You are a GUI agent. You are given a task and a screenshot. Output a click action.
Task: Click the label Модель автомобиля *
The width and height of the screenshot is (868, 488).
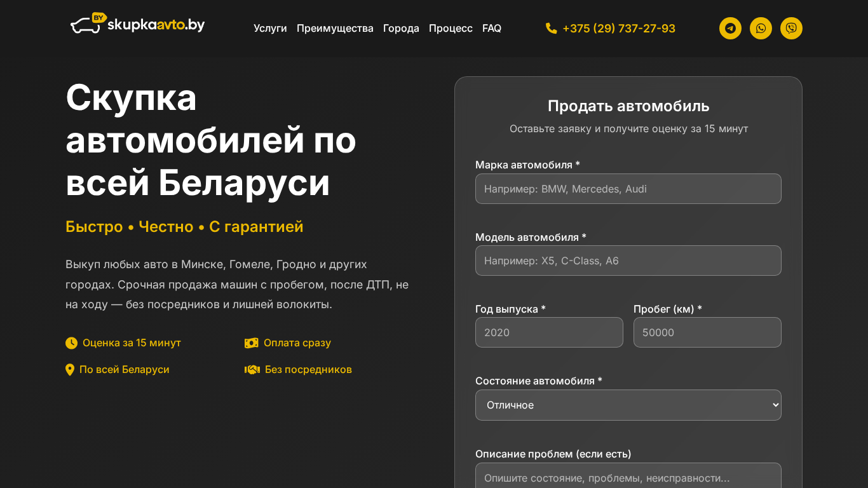click(x=531, y=238)
